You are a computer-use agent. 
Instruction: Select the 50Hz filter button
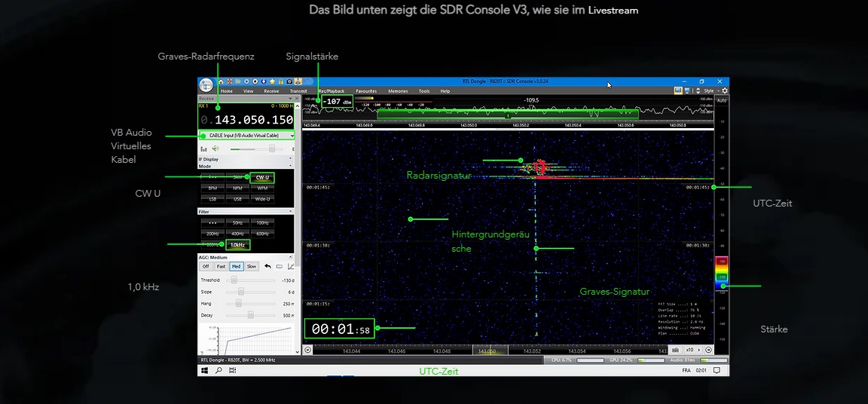click(x=237, y=222)
